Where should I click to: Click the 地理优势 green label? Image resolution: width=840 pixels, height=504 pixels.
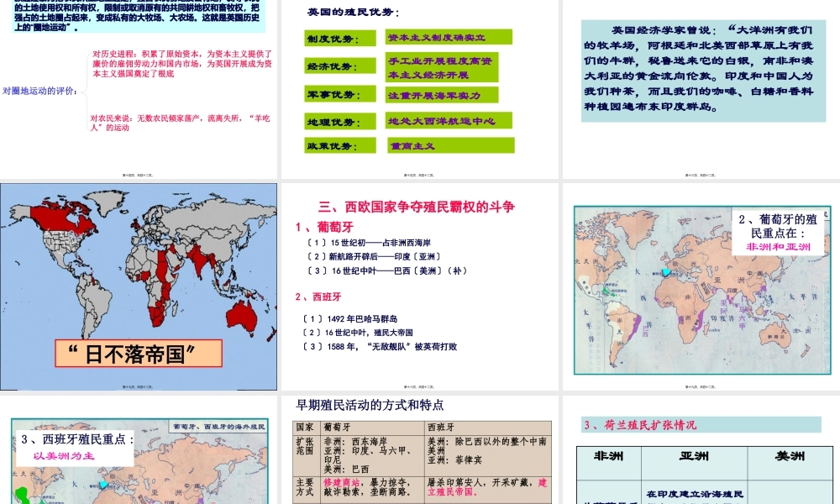pos(340,122)
